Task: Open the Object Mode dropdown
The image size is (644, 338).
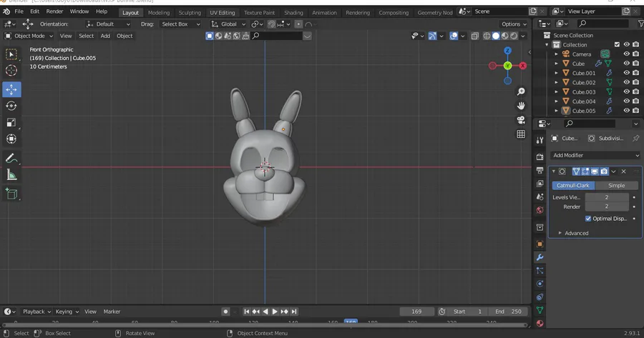Action: [29, 36]
